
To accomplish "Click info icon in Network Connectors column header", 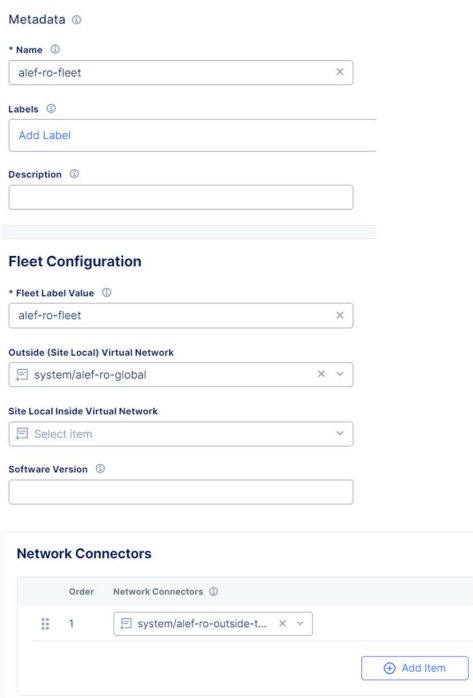I will click(214, 592).
